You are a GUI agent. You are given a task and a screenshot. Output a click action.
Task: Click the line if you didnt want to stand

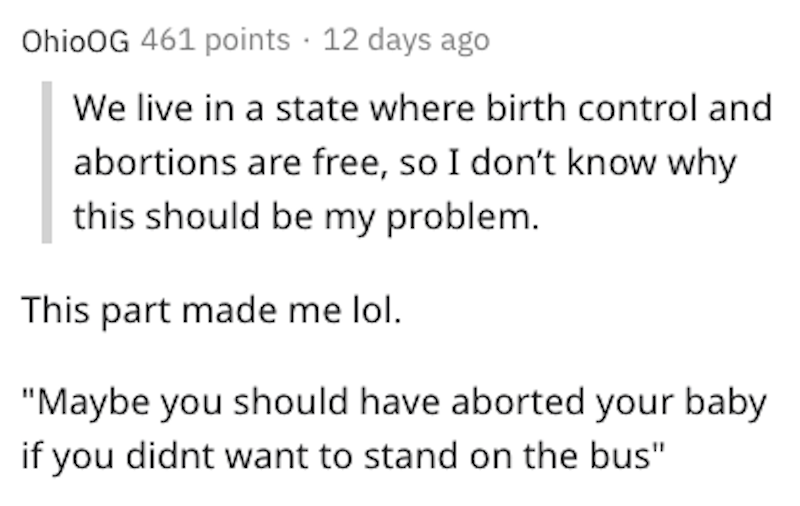pyautogui.click(x=343, y=457)
